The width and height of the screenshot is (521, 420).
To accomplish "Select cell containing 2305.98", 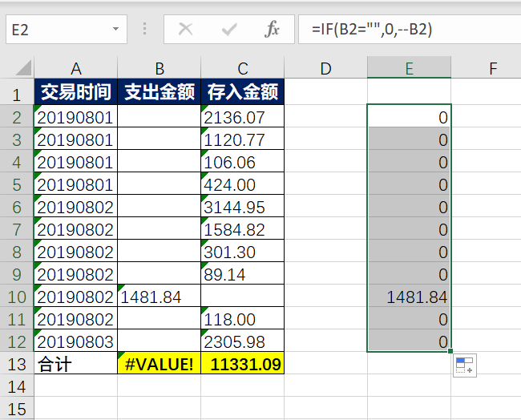I will tap(243, 341).
